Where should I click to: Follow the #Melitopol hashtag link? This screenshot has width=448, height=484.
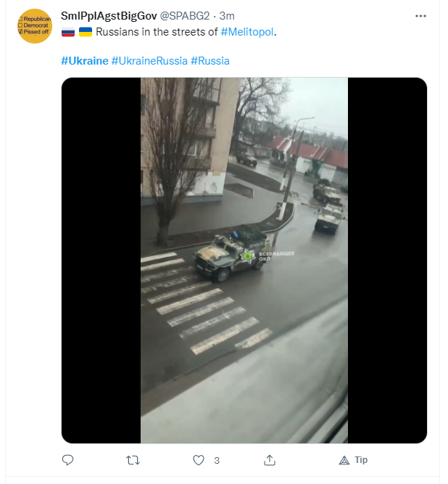[x=247, y=32]
